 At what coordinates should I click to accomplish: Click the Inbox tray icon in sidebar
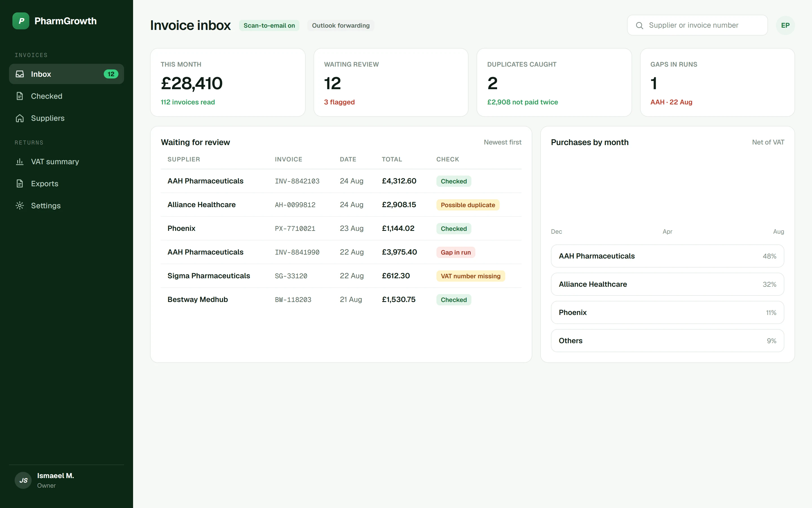20,74
